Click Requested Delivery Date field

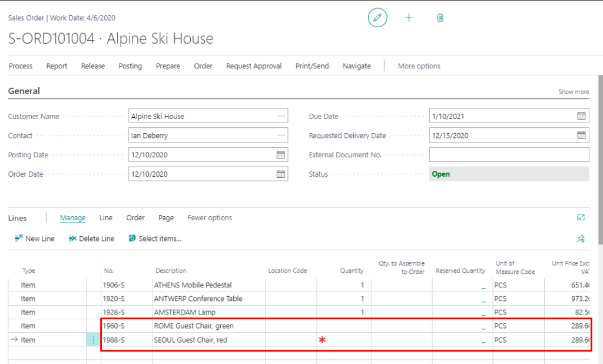pyautogui.click(x=509, y=135)
